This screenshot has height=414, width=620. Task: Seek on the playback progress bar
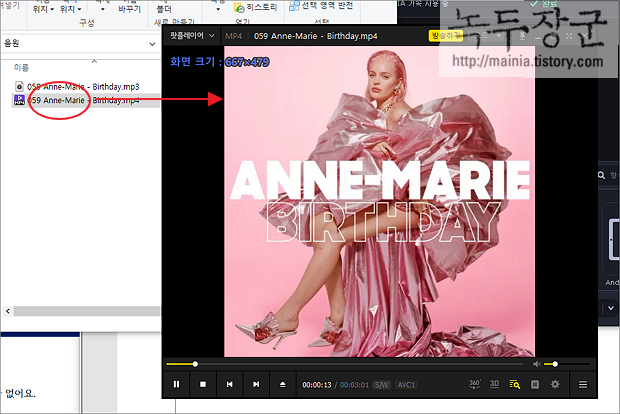[345, 364]
